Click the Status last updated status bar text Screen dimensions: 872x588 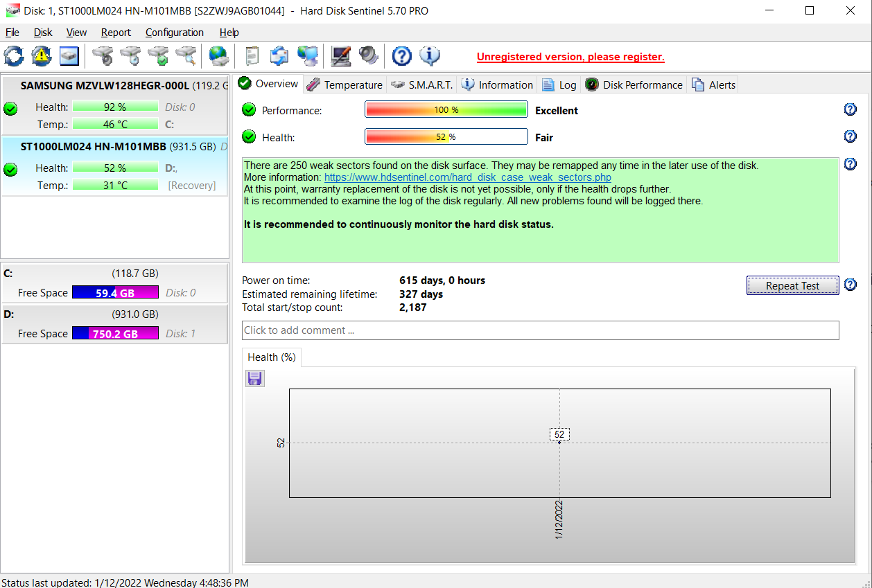click(125, 582)
